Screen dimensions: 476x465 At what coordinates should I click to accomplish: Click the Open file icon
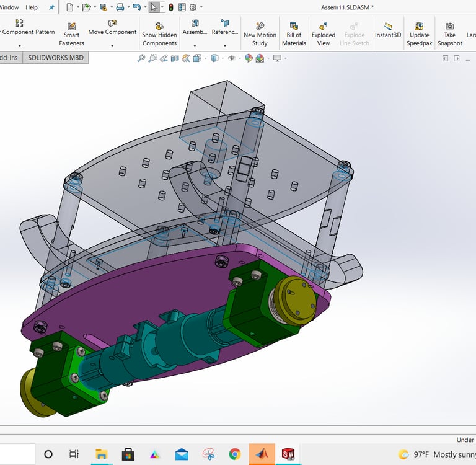tap(87, 7)
